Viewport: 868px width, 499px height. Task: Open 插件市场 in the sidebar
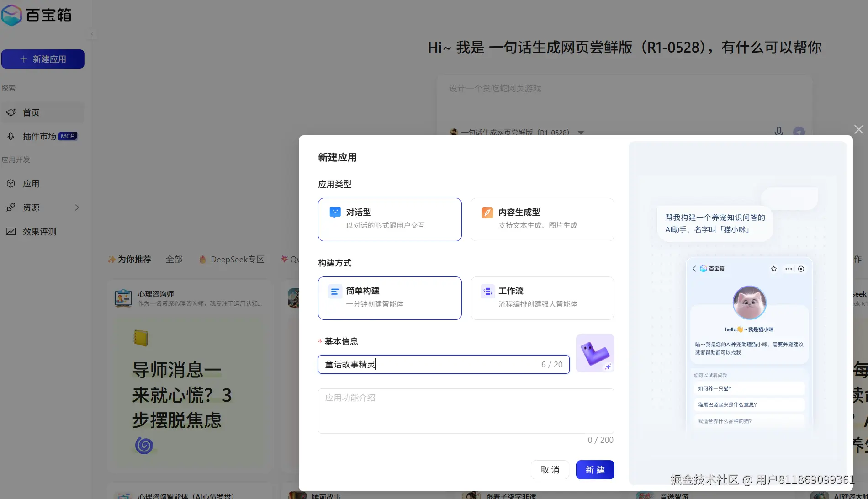(43, 136)
